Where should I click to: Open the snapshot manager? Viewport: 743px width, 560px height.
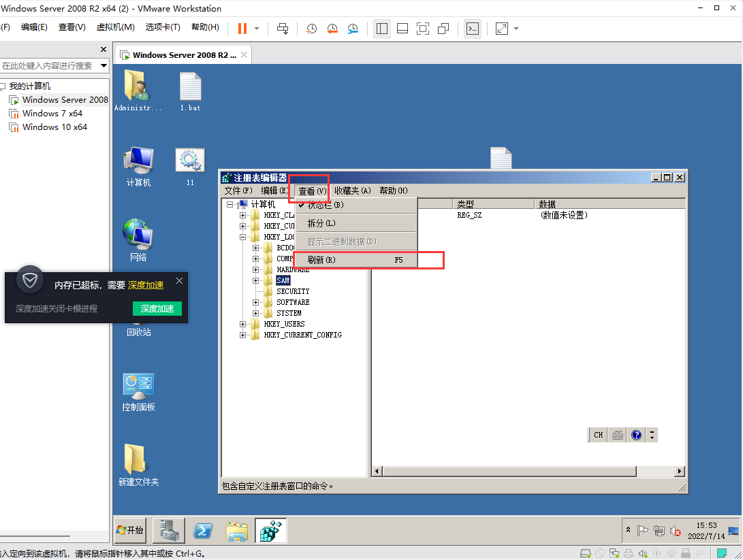[353, 29]
